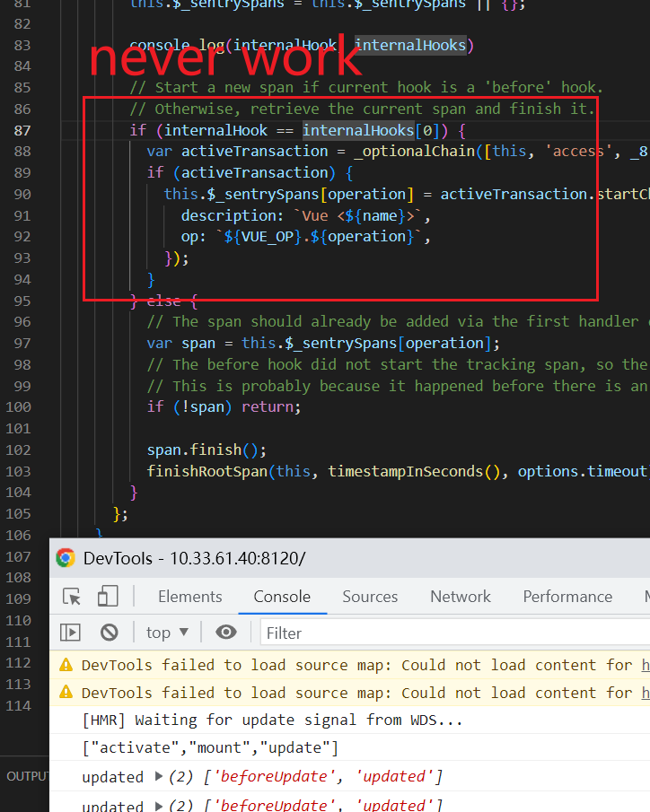Viewport: 650px width, 812px height.
Task: Expand the first updated array log
Action: (160, 776)
